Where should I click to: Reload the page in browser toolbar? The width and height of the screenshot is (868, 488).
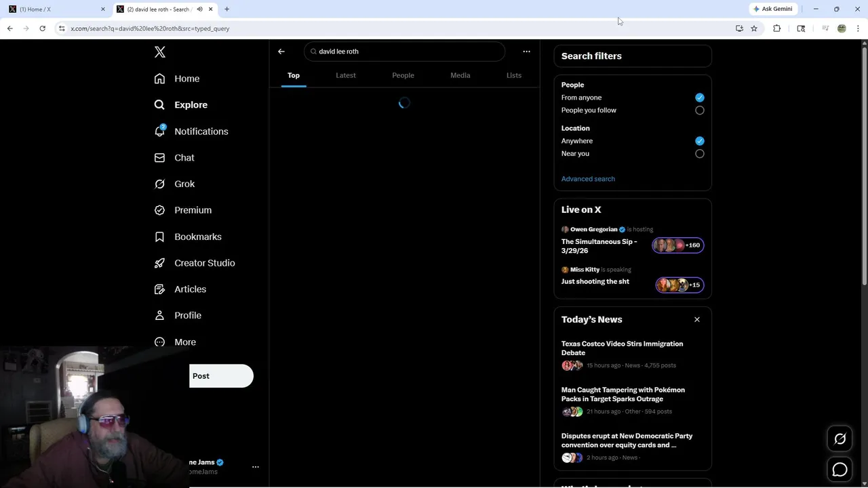tap(42, 28)
